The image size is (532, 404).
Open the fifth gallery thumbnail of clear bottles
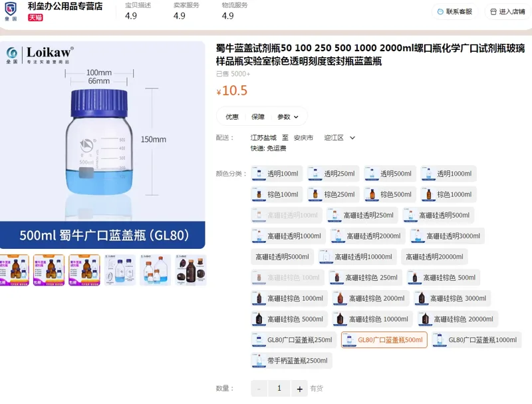coord(155,270)
